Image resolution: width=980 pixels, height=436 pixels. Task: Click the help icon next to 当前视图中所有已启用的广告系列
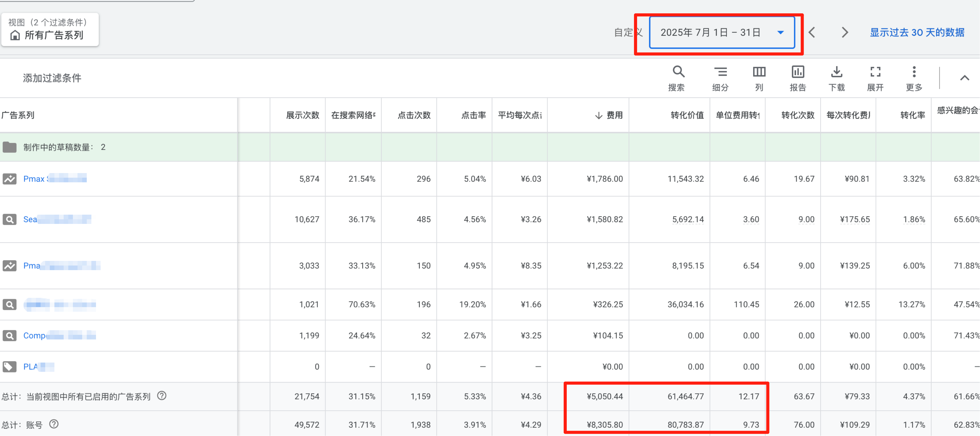(x=162, y=396)
